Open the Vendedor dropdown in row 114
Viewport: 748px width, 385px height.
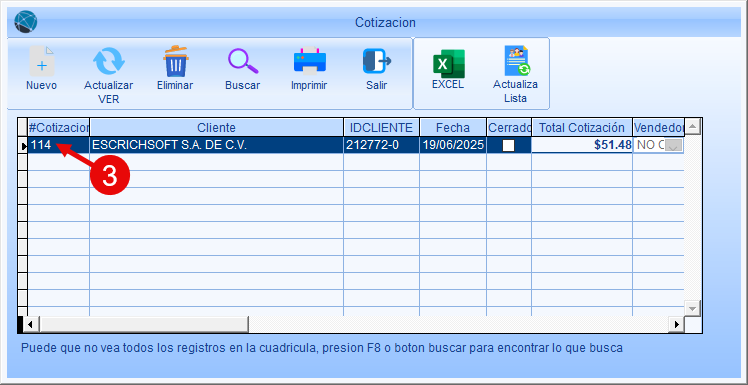click(x=673, y=146)
